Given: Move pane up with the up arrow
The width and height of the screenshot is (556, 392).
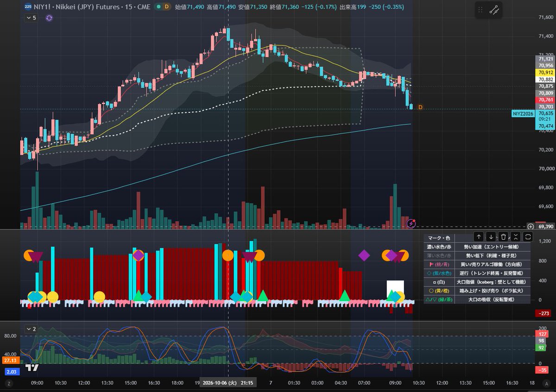Looking at the screenshot, I should (x=479, y=236).
